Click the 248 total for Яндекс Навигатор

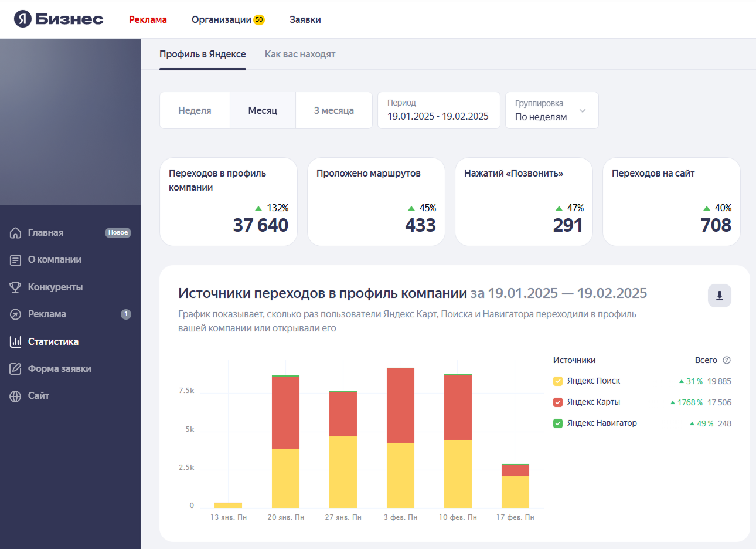pos(724,423)
